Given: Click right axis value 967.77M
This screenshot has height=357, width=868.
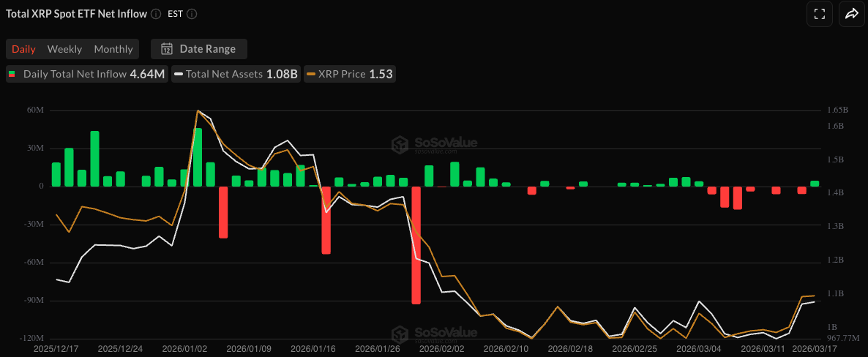Looking at the screenshot, I should 842,338.
